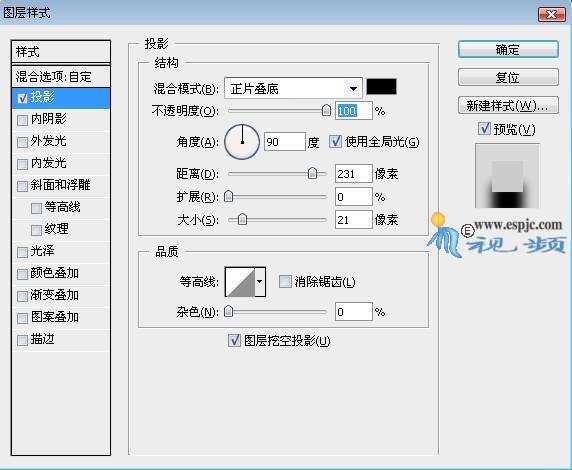This screenshot has height=470, width=572.
Task: Click the 杂色 noise slider handle
Action: click(228, 311)
